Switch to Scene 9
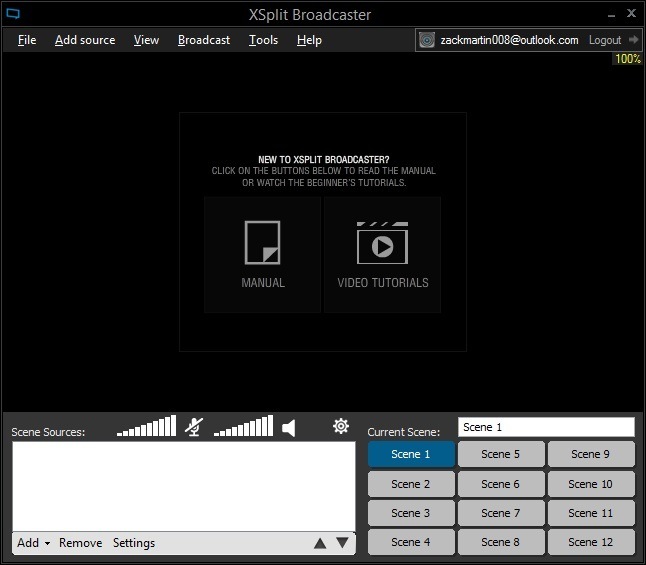 (591, 454)
